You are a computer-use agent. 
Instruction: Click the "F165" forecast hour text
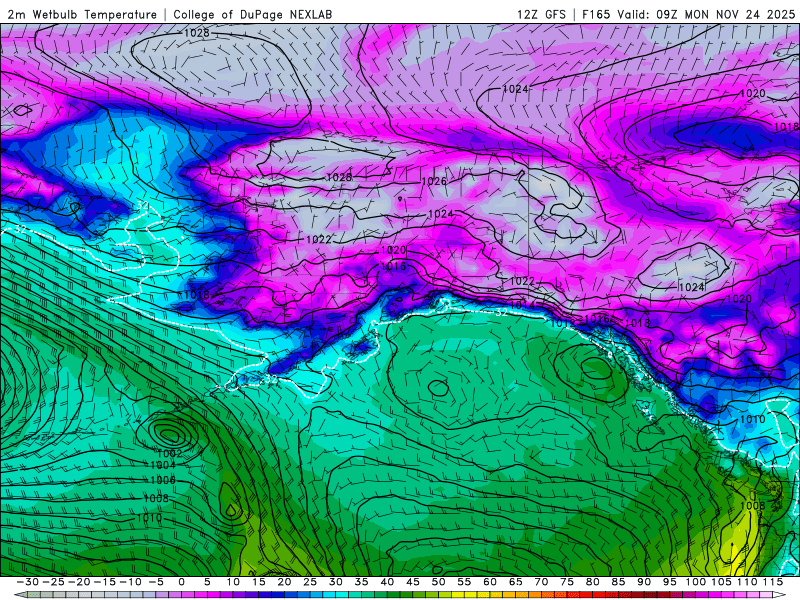596,14
